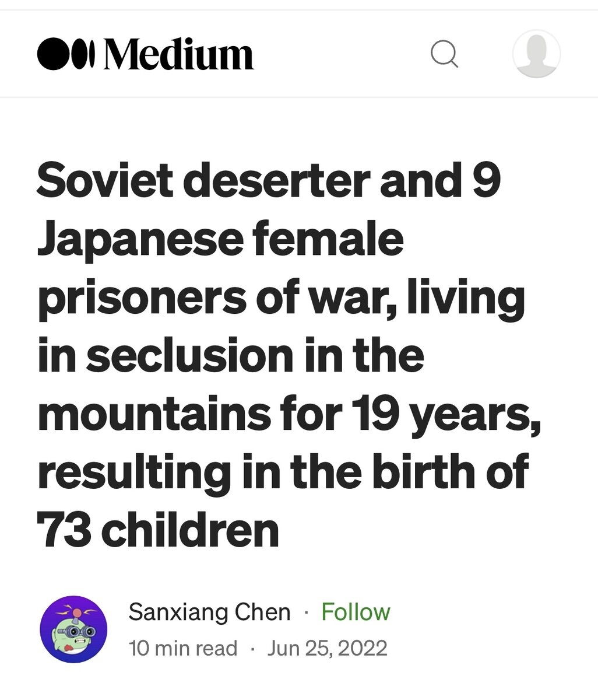
Task: Click the 10 min read text
Action: (x=184, y=647)
